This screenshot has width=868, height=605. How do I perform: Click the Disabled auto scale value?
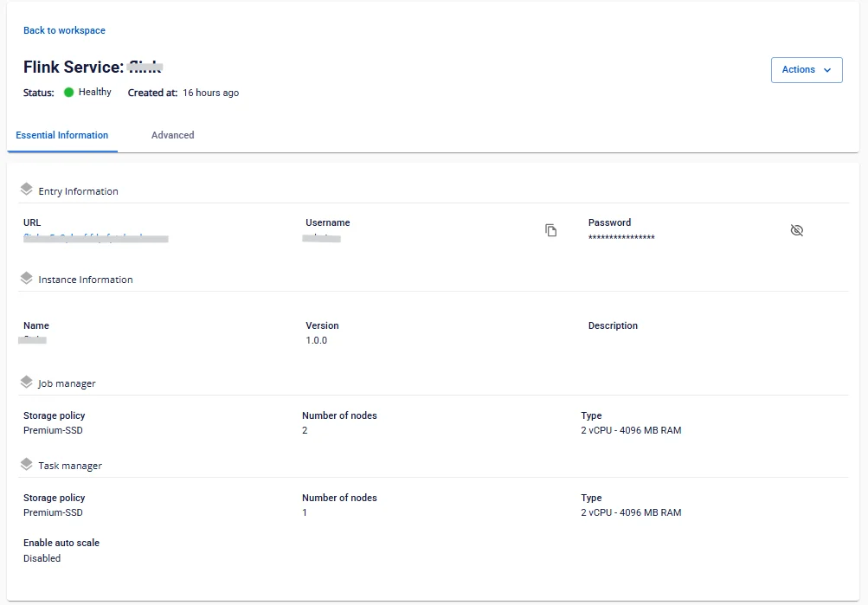(42, 558)
